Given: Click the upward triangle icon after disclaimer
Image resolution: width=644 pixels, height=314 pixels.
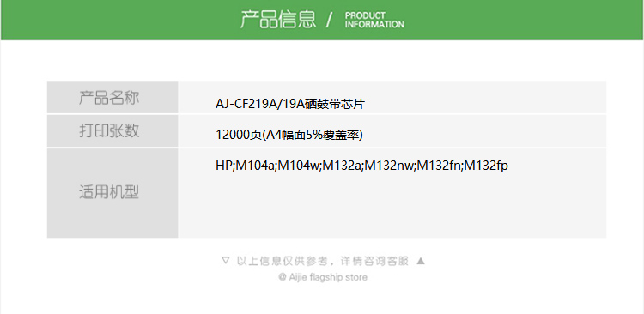Looking at the screenshot, I should pos(421,260).
